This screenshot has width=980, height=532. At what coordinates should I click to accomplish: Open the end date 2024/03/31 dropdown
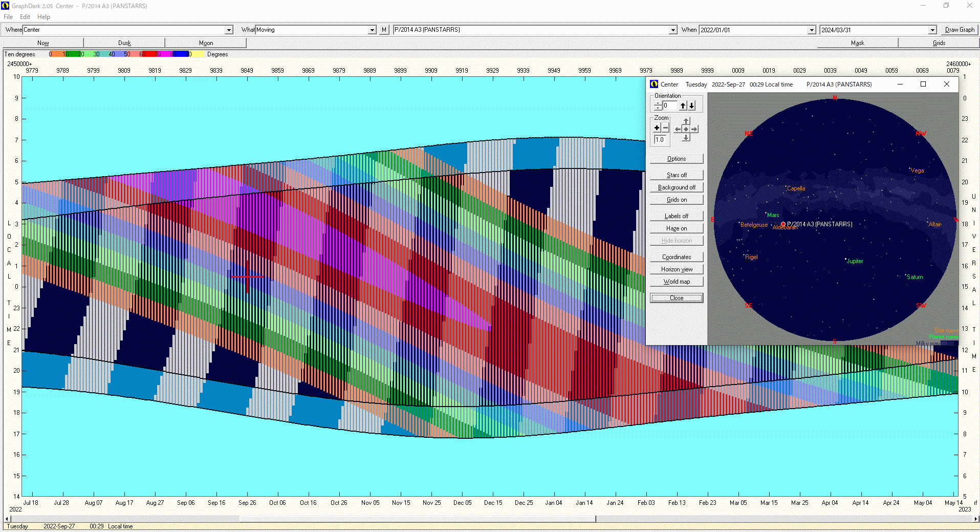(x=932, y=30)
